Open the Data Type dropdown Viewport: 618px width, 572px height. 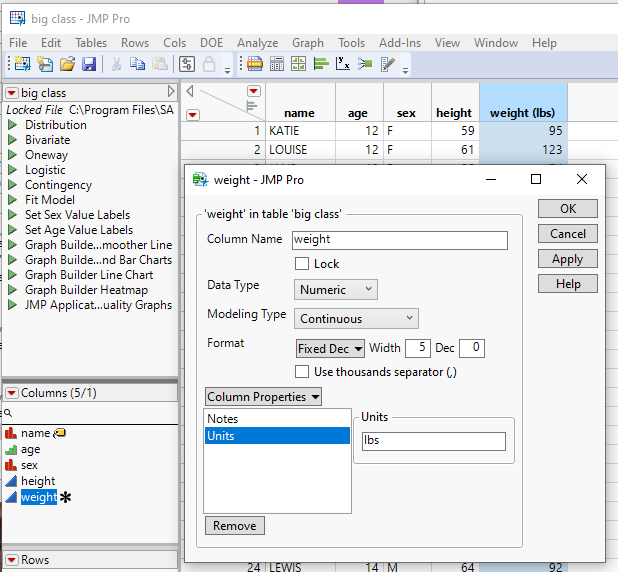[x=336, y=290]
